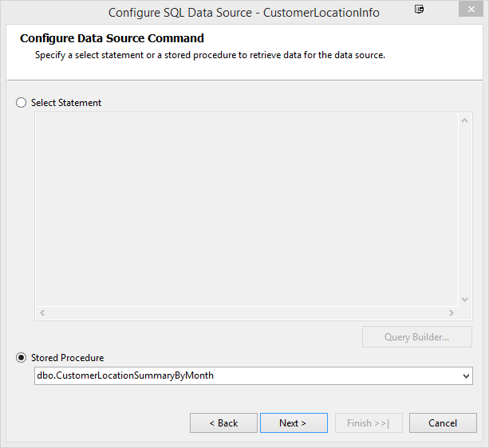Click the vertical scrollbar down arrow
The width and height of the screenshot is (489, 448).
(x=464, y=300)
